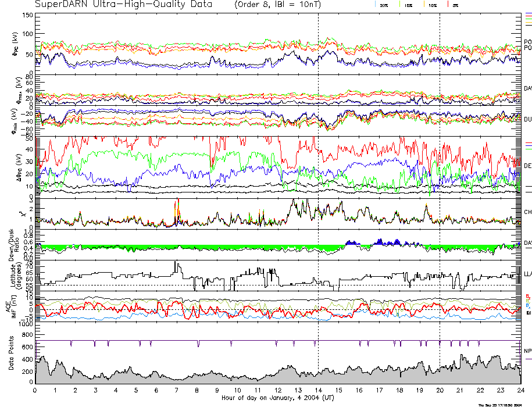The height and width of the screenshot is (407, 532).
Task: Click hour 7 on the time axis
Action: point(176,390)
